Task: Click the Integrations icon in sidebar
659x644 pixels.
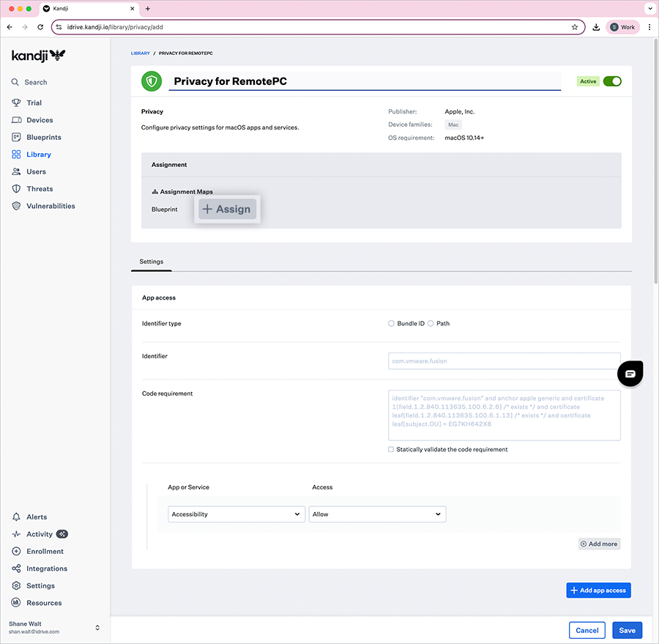Action: pos(16,569)
